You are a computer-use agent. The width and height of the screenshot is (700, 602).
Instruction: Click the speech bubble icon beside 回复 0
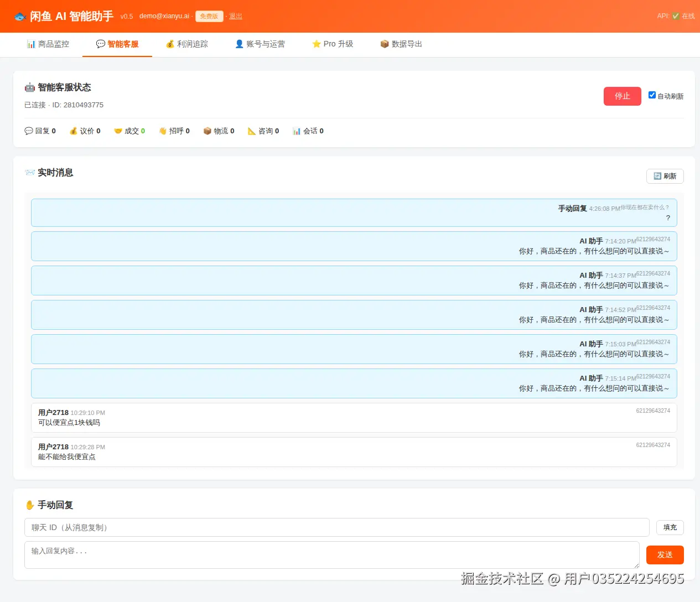(29, 131)
